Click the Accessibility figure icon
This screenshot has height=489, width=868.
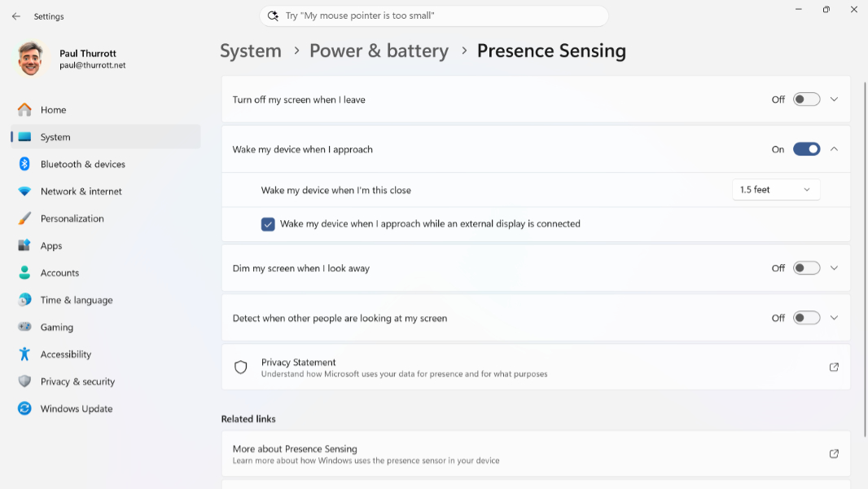pyautogui.click(x=24, y=354)
